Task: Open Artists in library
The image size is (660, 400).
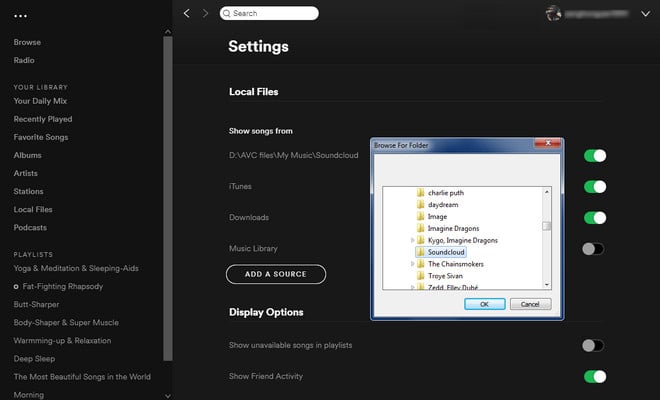Action: click(25, 173)
